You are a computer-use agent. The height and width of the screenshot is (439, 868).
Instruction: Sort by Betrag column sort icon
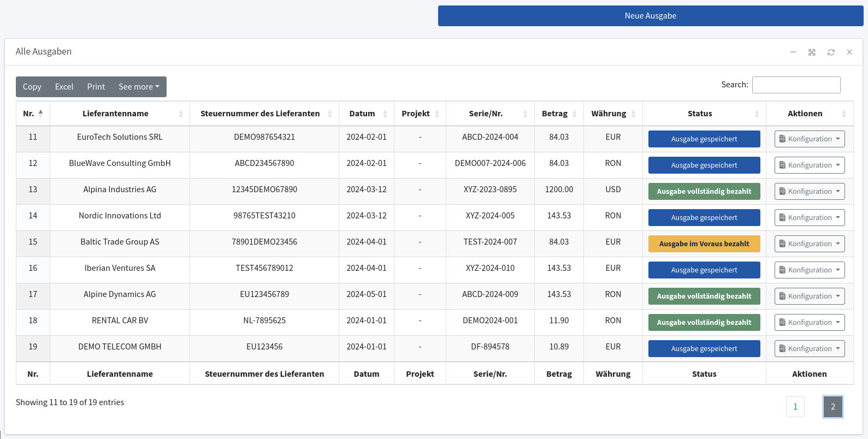[575, 114]
